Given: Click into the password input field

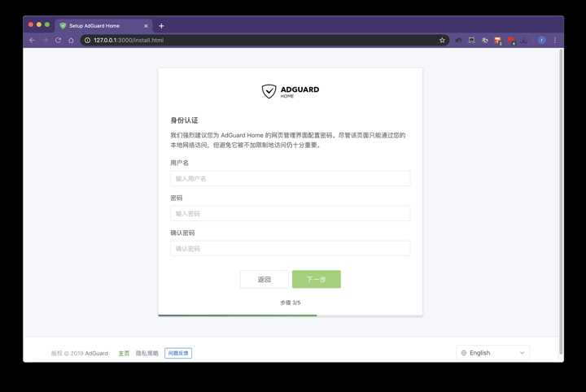Looking at the screenshot, I should click(291, 214).
